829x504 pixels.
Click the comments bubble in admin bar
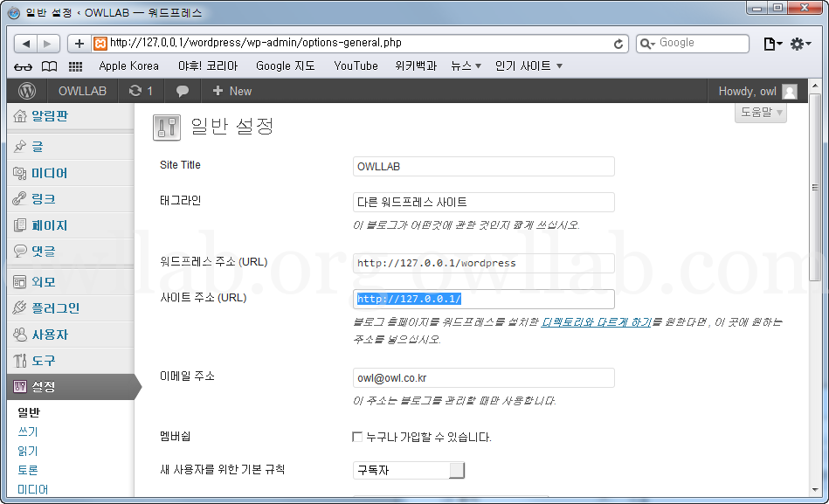(183, 91)
